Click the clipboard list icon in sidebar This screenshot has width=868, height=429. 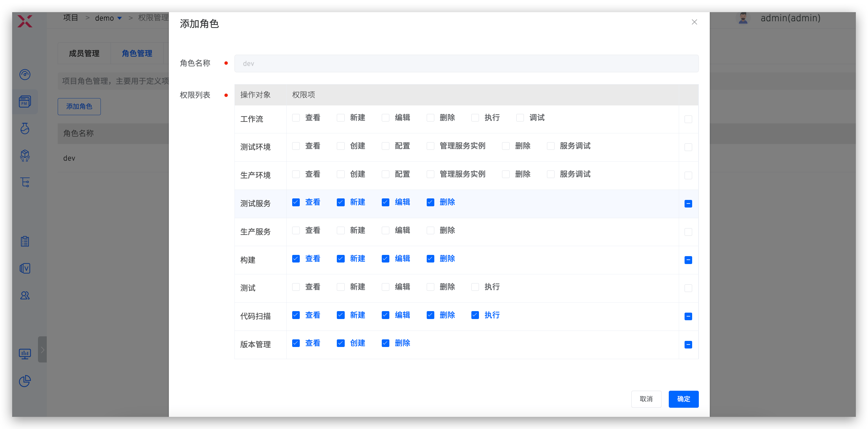[x=25, y=241]
